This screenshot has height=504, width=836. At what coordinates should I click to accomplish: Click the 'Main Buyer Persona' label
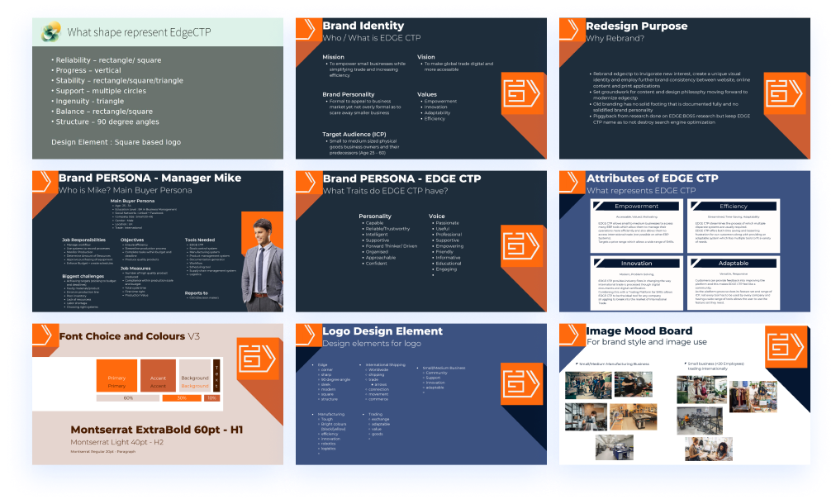coord(132,201)
